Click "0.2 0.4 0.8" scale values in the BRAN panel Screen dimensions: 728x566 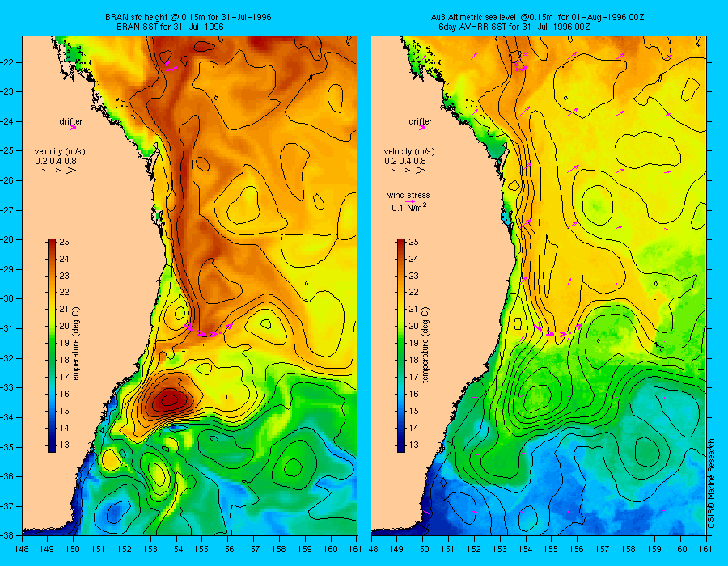[56, 161]
